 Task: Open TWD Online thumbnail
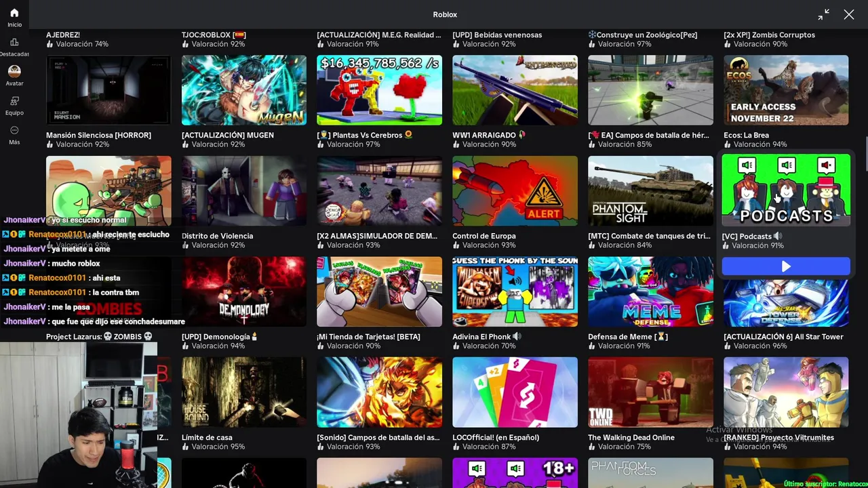point(650,392)
